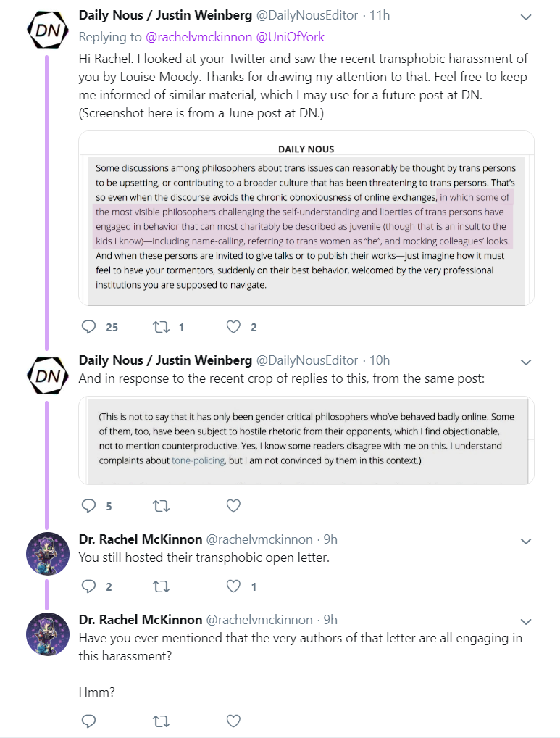Like the 'transphobic open letter' tweet

[x=234, y=586]
